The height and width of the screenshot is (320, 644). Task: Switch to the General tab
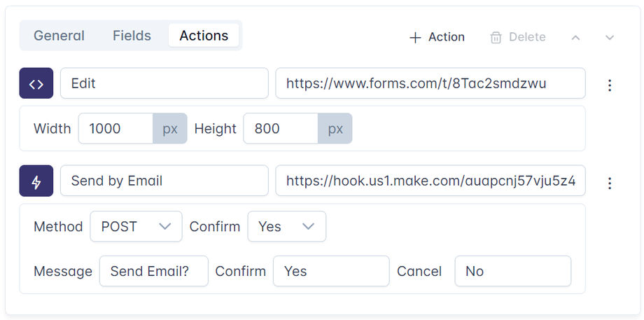[x=59, y=36]
